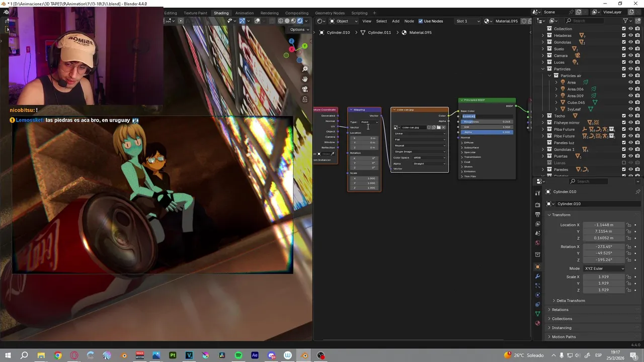Lock the Location X property

coord(629,225)
